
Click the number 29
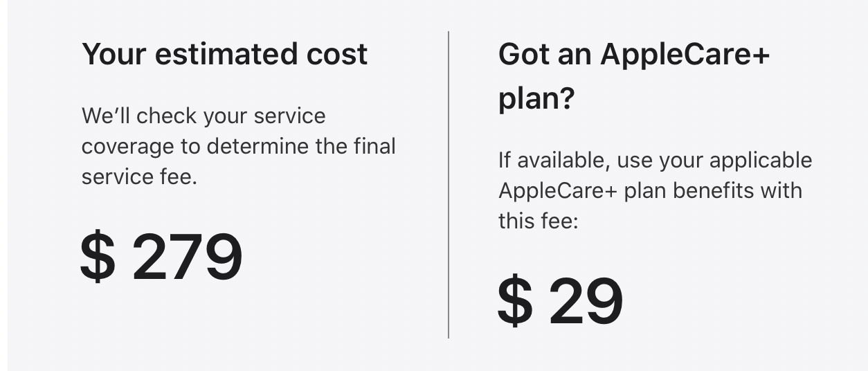tap(587, 302)
